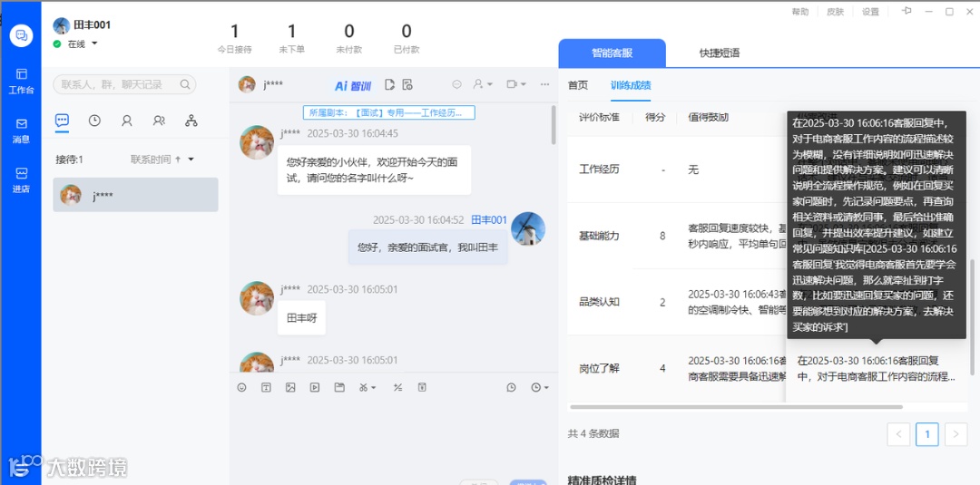Select page 1 in pagination
The image size is (980, 485).
tap(926, 434)
